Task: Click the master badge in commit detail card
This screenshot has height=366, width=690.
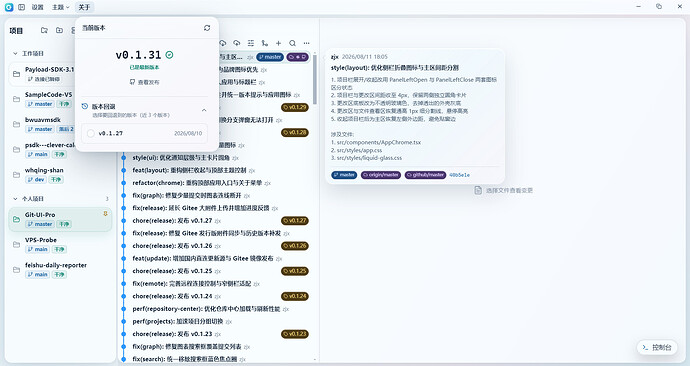Action: click(344, 175)
